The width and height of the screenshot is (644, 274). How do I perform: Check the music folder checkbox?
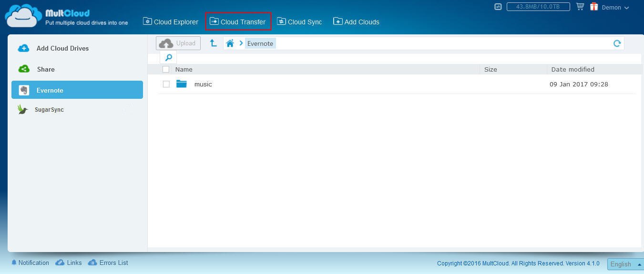coord(166,84)
